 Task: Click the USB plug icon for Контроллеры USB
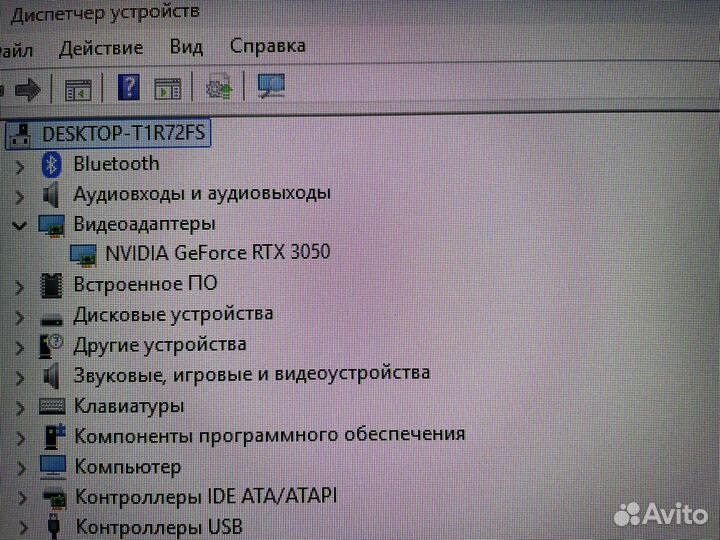(x=54, y=526)
